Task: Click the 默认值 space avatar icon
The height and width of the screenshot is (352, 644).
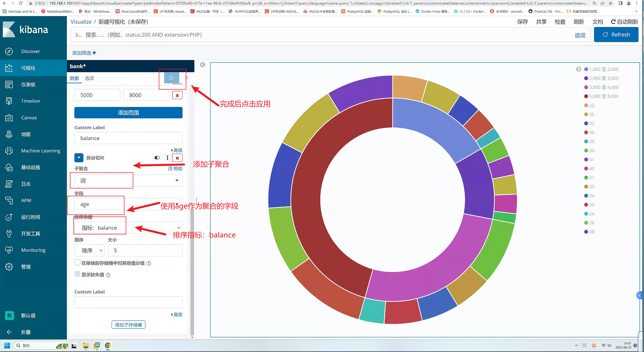Action: point(9,315)
